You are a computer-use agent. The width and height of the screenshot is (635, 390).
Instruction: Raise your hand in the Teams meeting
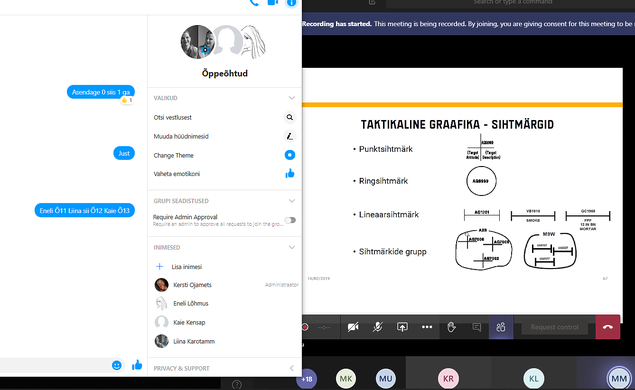452,327
